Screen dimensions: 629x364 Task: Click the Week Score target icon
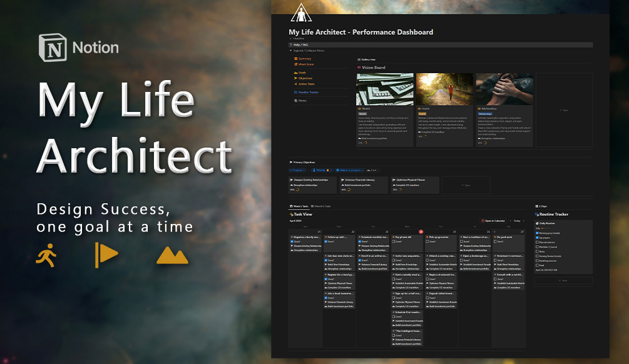pyautogui.click(x=295, y=64)
